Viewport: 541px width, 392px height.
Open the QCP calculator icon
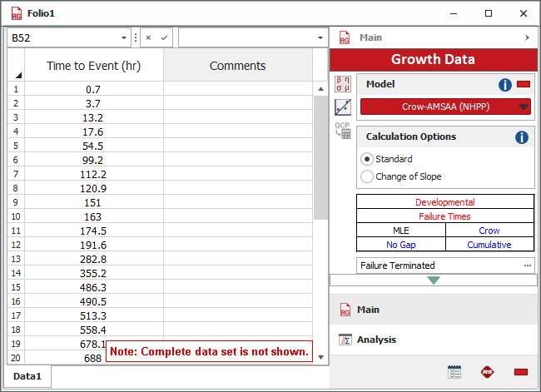(x=342, y=131)
